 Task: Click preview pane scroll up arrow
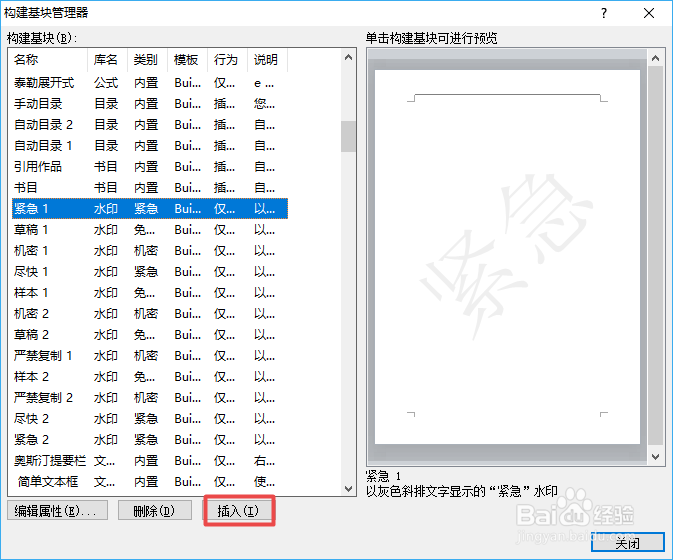point(655,58)
